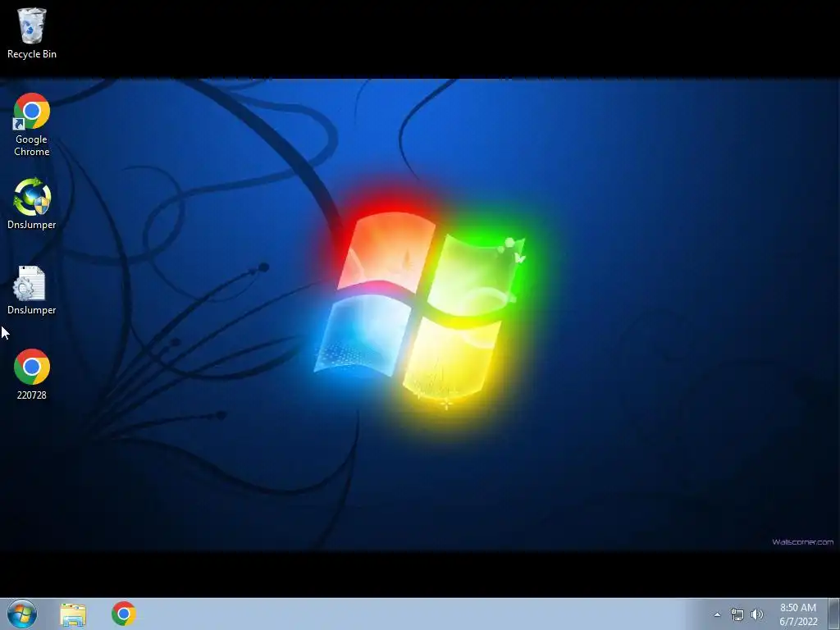Launch Google Chrome from the taskbar
Screen dimensions: 840x630
124,614
